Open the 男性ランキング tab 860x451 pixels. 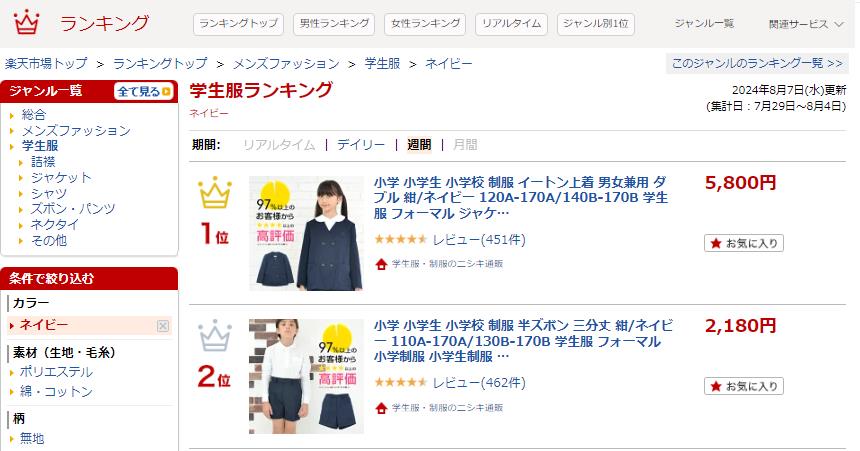[x=334, y=24]
